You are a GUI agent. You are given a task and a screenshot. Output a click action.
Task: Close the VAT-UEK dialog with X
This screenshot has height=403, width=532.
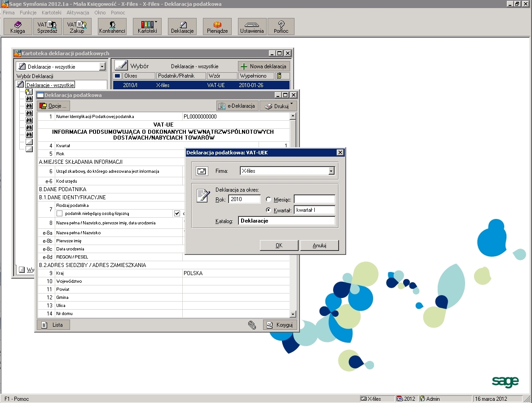coord(340,152)
